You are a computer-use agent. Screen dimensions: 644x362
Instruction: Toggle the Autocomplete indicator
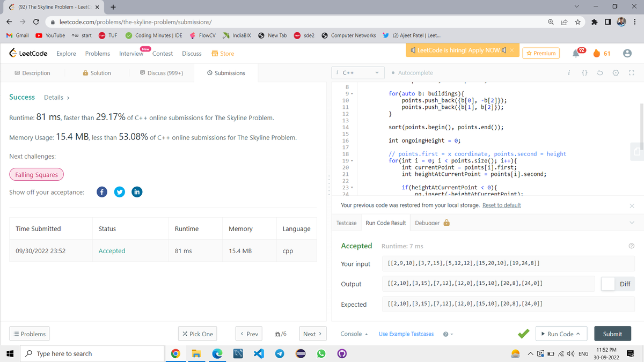coord(412,73)
